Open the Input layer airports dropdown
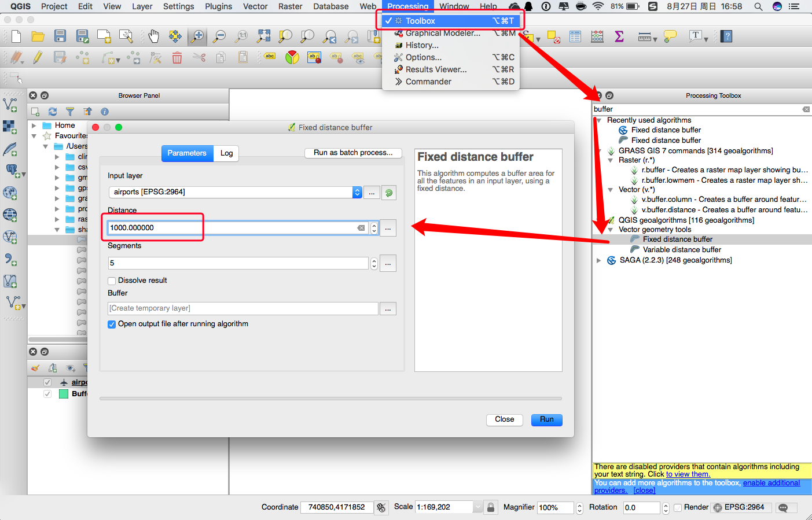This screenshot has width=812, height=520. [357, 192]
